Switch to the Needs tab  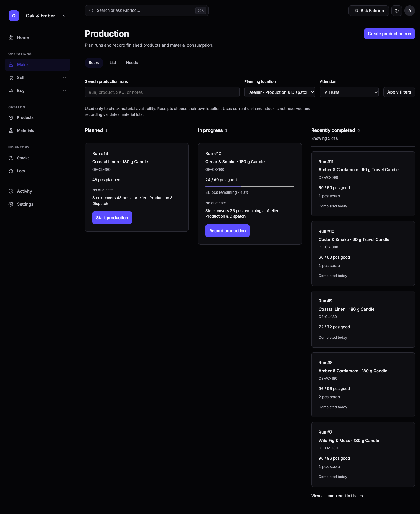point(132,63)
